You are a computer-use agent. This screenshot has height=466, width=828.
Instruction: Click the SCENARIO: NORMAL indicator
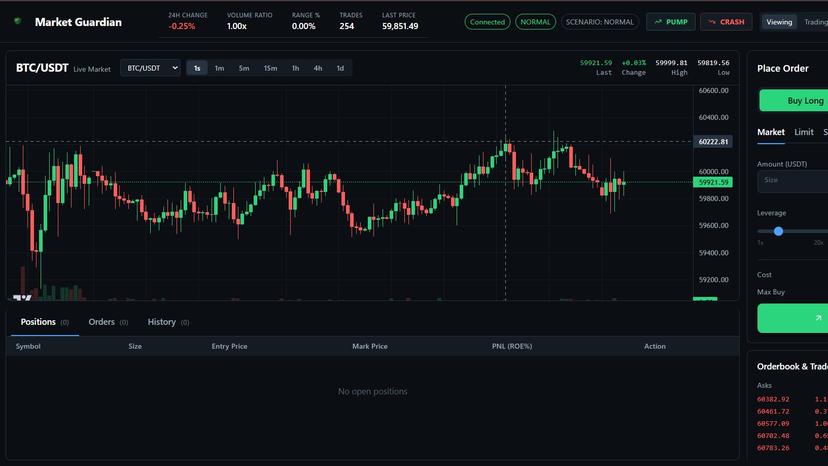click(x=599, y=22)
